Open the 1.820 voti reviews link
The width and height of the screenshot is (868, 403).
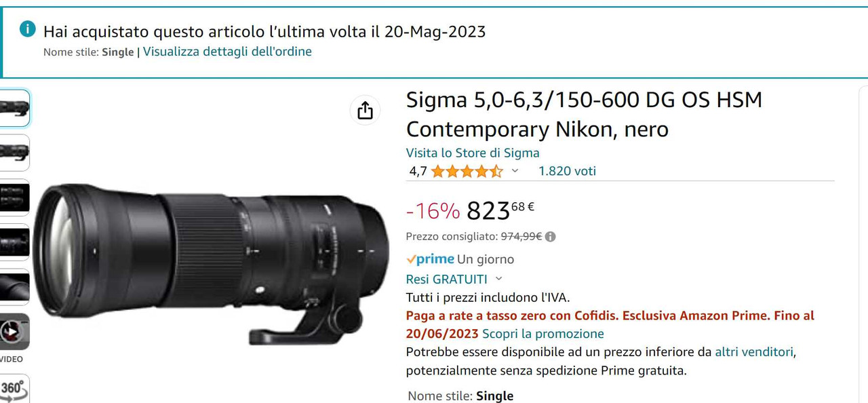pos(567,171)
